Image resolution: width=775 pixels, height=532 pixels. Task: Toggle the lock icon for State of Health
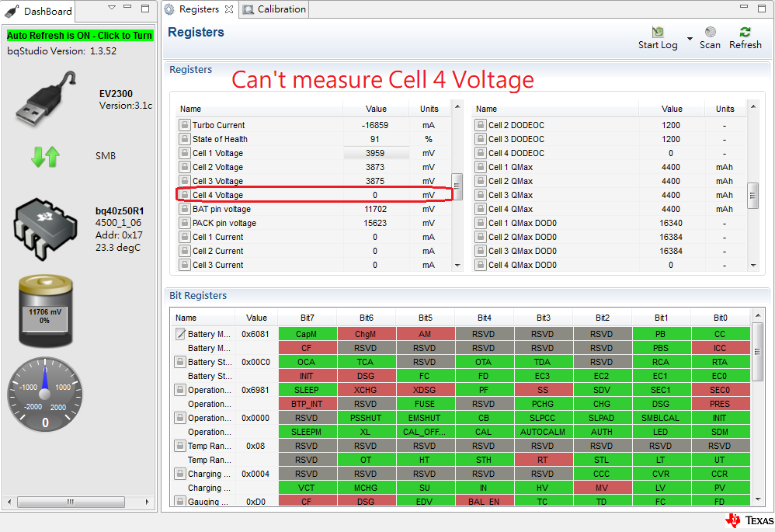[184, 139]
